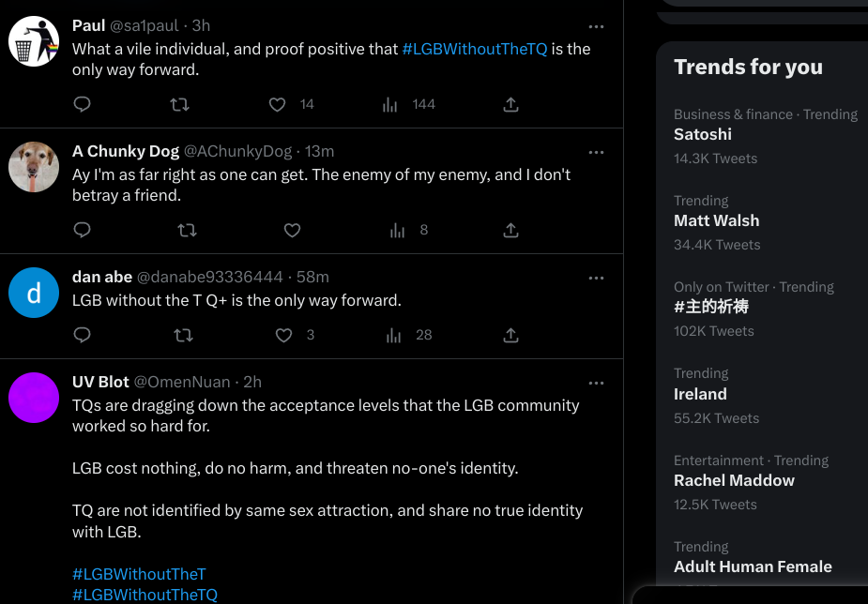Retweet dan abe's tweet
This screenshot has width=868, height=604.
coord(184,335)
